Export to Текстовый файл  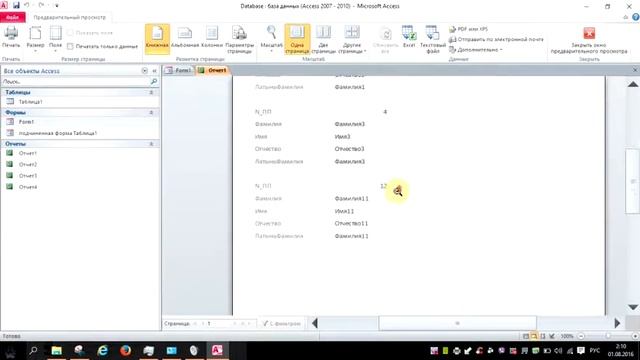click(x=433, y=39)
